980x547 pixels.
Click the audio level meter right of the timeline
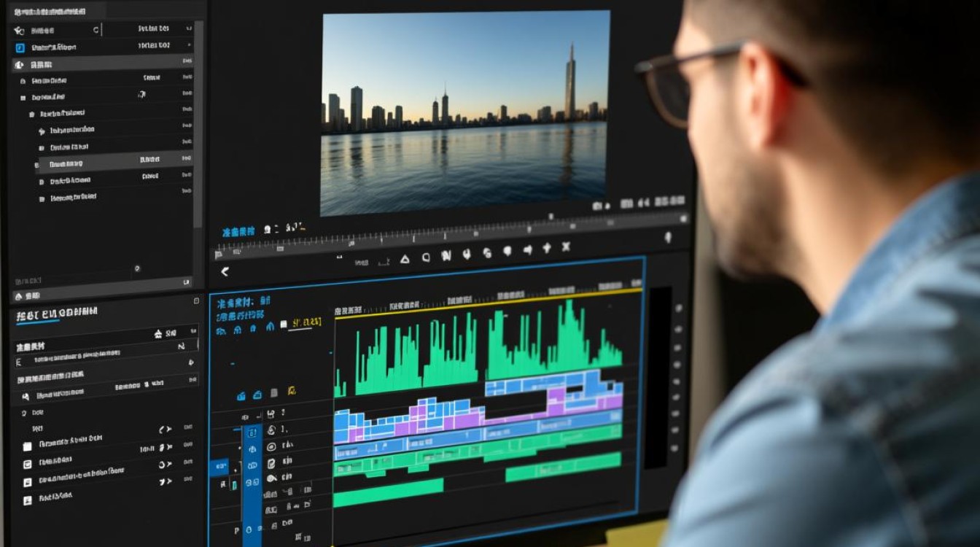click(x=658, y=377)
